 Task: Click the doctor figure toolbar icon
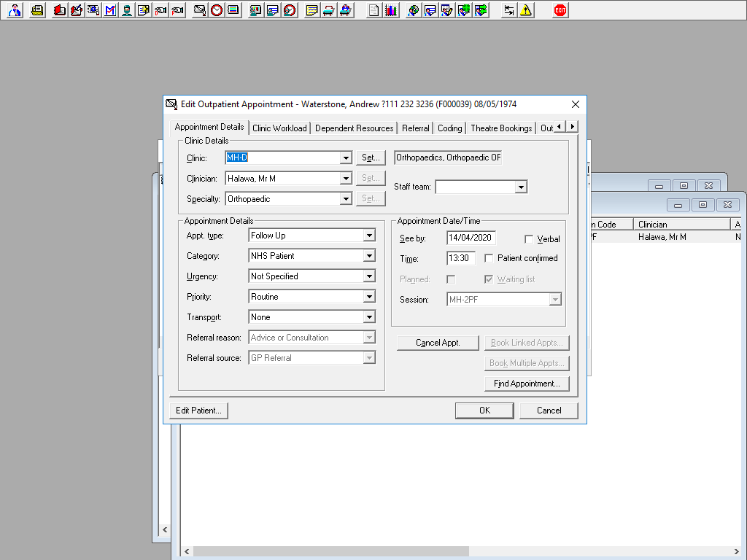(15, 10)
